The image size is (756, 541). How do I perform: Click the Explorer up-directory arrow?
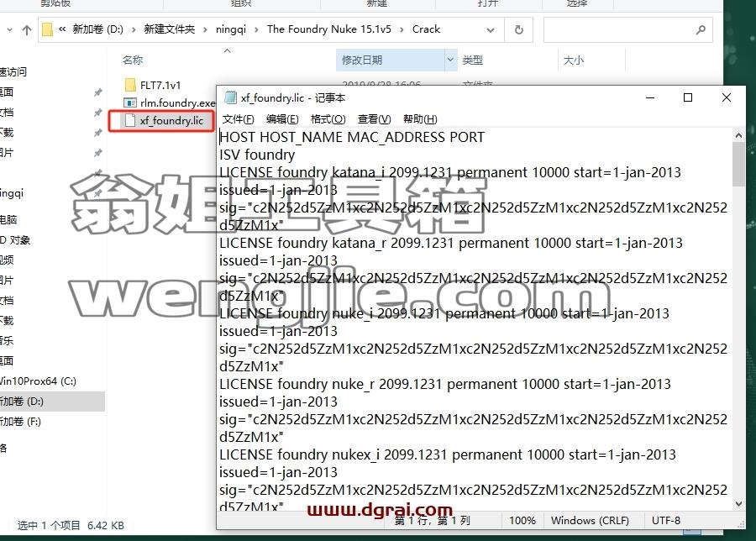(x=27, y=30)
